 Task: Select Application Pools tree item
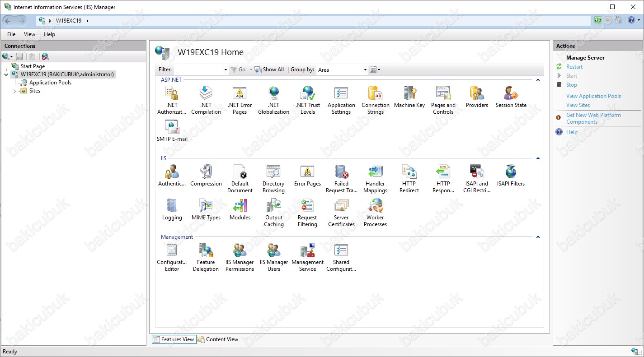[50, 83]
